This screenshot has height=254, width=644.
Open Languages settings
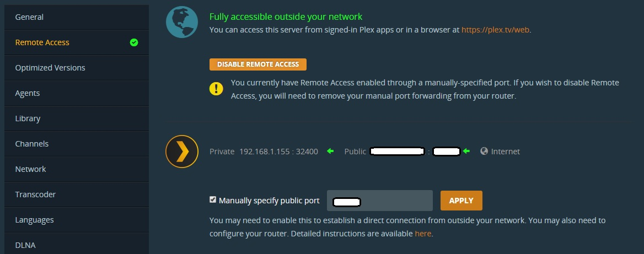(77, 220)
